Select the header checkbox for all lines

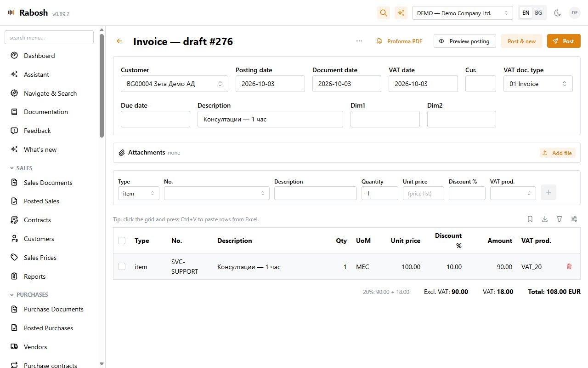122,241
